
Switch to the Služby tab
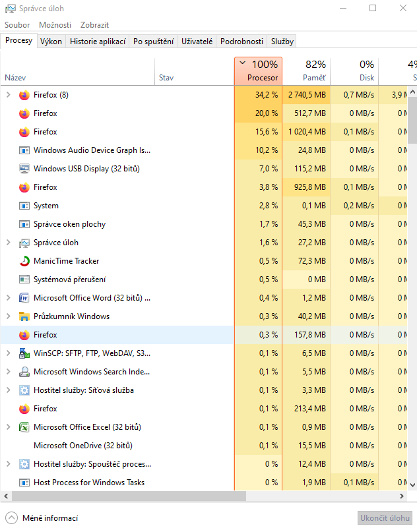tap(282, 42)
